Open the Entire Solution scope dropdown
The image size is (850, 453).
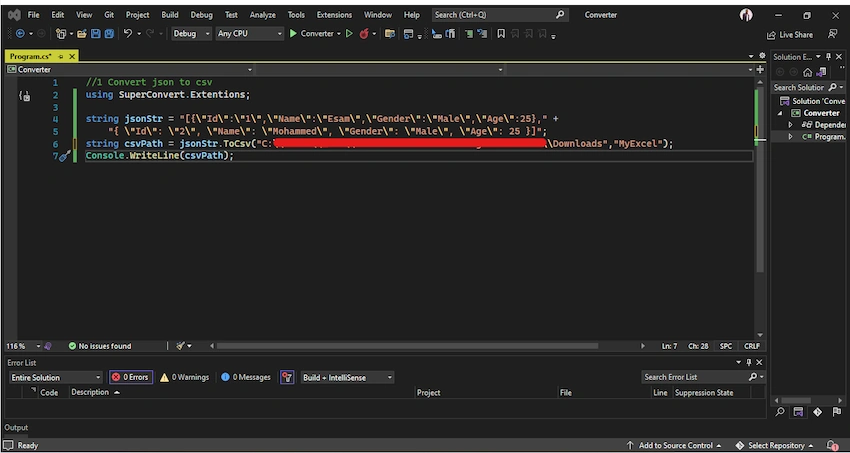(56, 377)
